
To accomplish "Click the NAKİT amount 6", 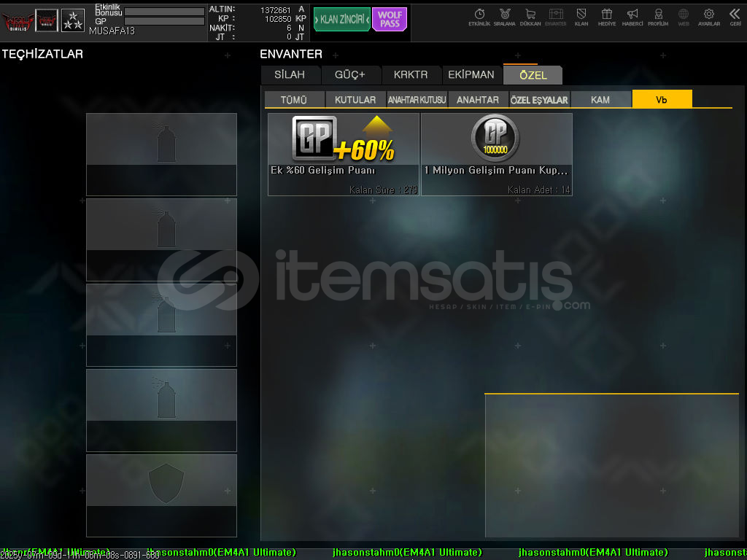I will (289, 28).
